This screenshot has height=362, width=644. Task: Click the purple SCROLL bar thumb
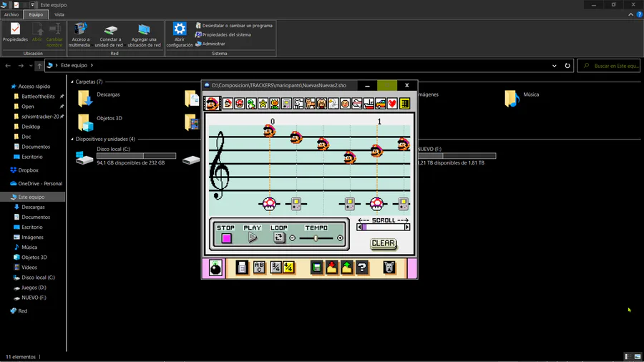click(364, 227)
